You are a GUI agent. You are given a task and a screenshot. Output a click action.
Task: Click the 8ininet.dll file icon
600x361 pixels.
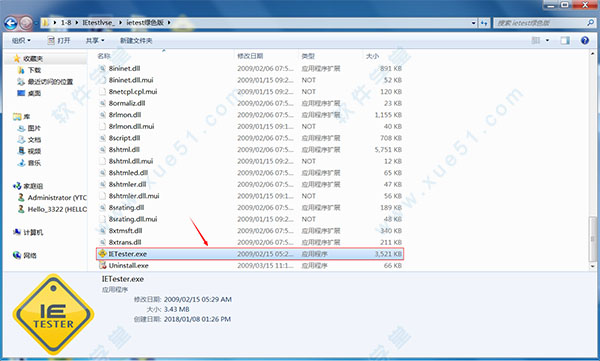[102, 69]
